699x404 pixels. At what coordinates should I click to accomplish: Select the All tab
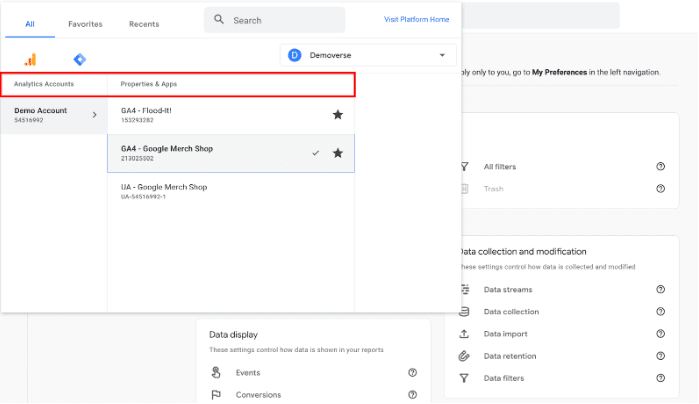(30, 22)
